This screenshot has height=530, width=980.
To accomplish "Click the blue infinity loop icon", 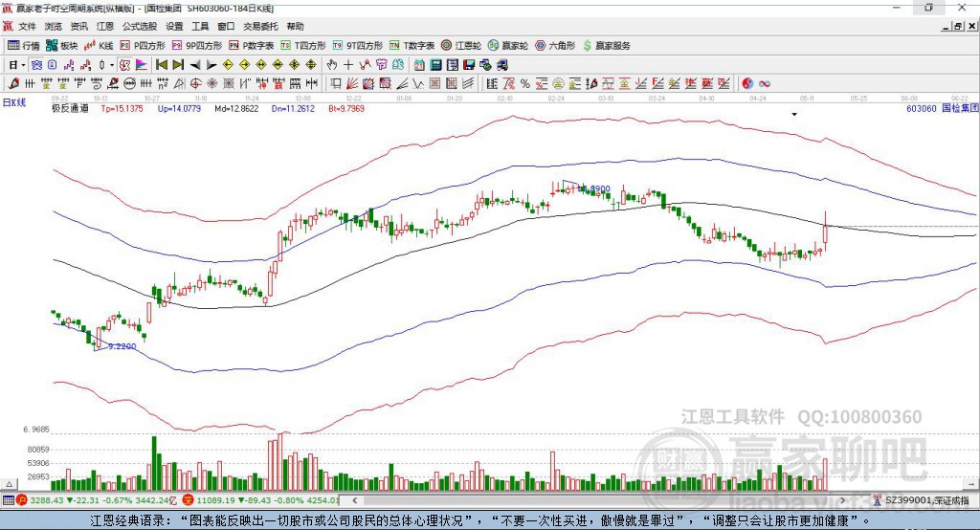I will [764, 84].
